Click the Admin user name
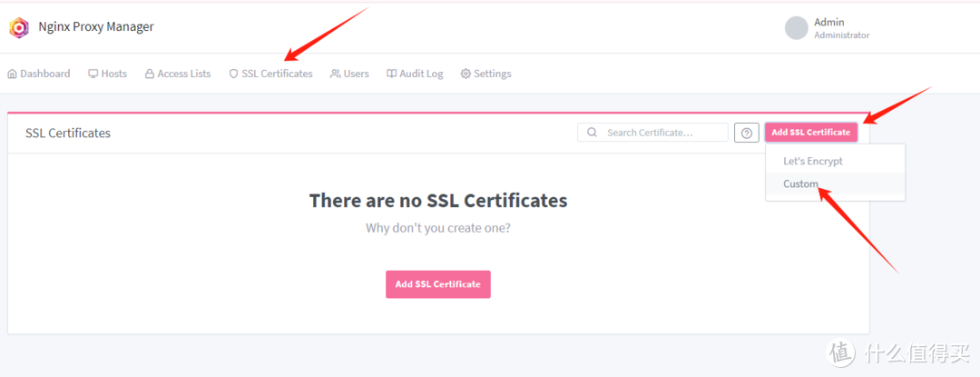 829,23
